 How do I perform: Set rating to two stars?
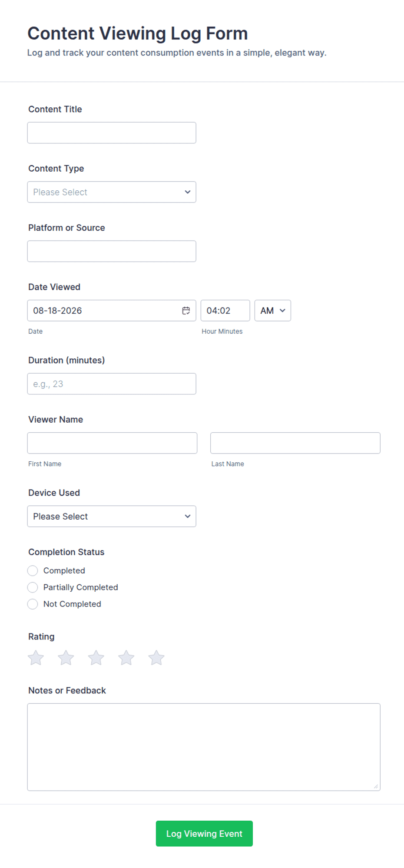66,658
